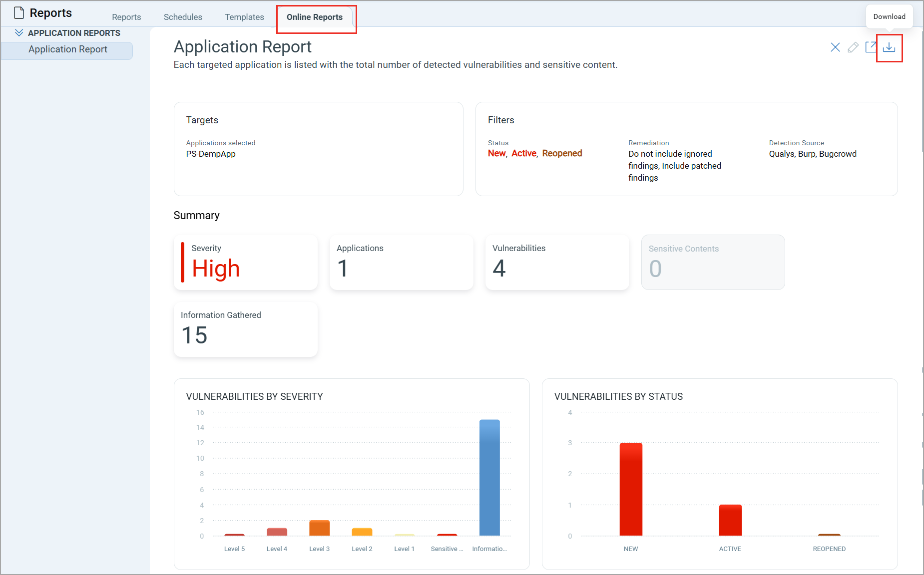Click the PS-DempApp application name
The image size is (924, 575).
click(x=211, y=154)
